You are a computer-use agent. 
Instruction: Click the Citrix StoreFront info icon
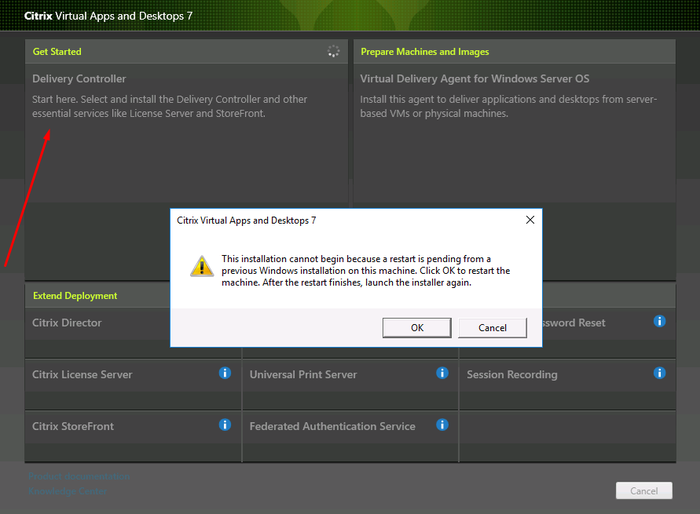(225, 425)
